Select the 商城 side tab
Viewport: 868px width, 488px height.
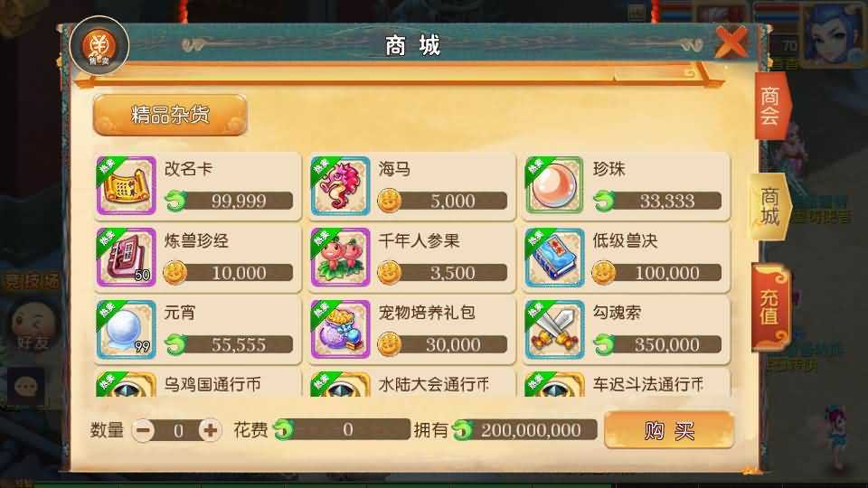tap(770, 206)
